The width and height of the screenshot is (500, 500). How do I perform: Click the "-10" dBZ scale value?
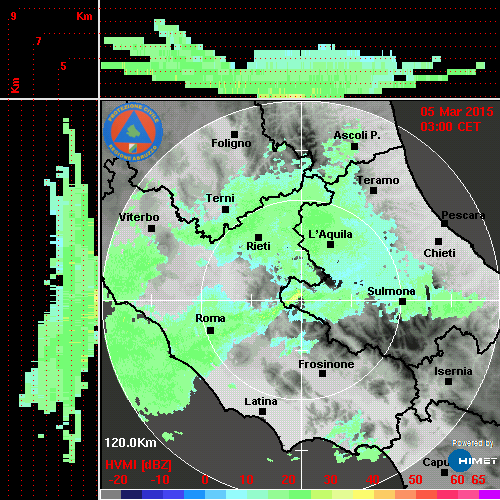160,480
